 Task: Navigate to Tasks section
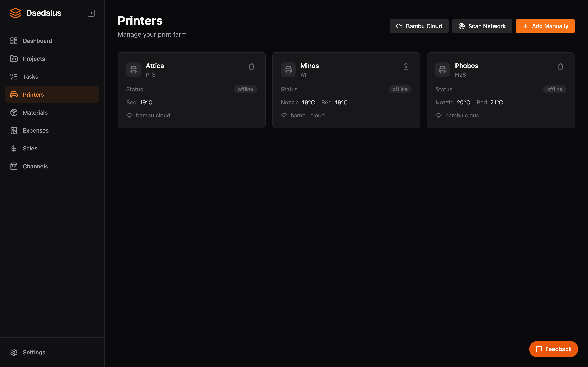pyautogui.click(x=30, y=77)
